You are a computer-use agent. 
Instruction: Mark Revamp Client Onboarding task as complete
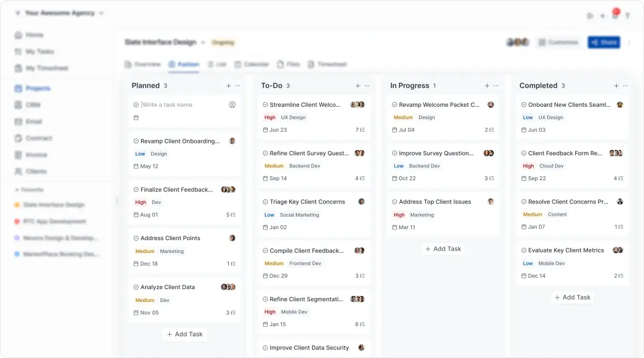(136, 141)
